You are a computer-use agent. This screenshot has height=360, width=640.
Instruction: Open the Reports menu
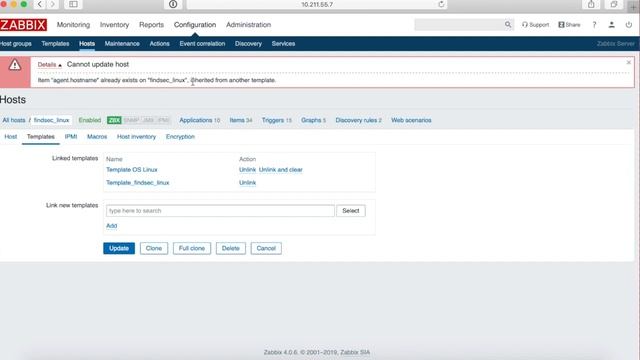pyautogui.click(x=151, y=24)
